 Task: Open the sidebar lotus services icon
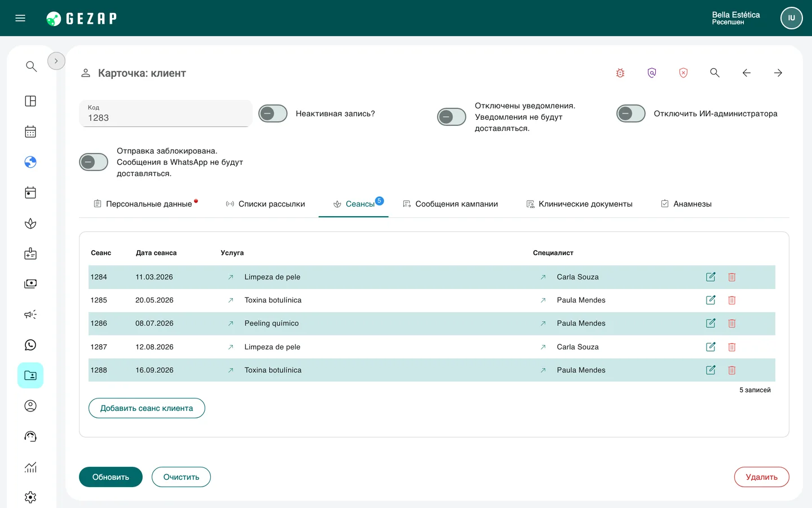(30, 224)
